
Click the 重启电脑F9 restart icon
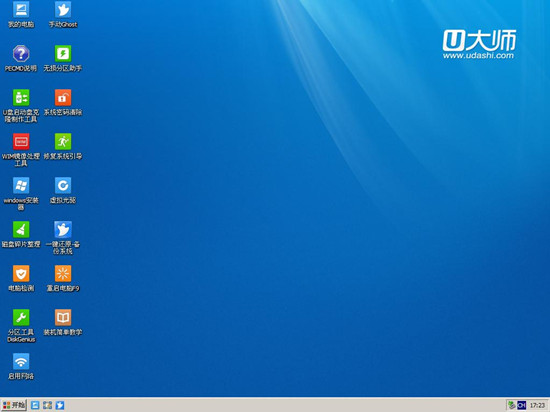click(x=63, y=273)
